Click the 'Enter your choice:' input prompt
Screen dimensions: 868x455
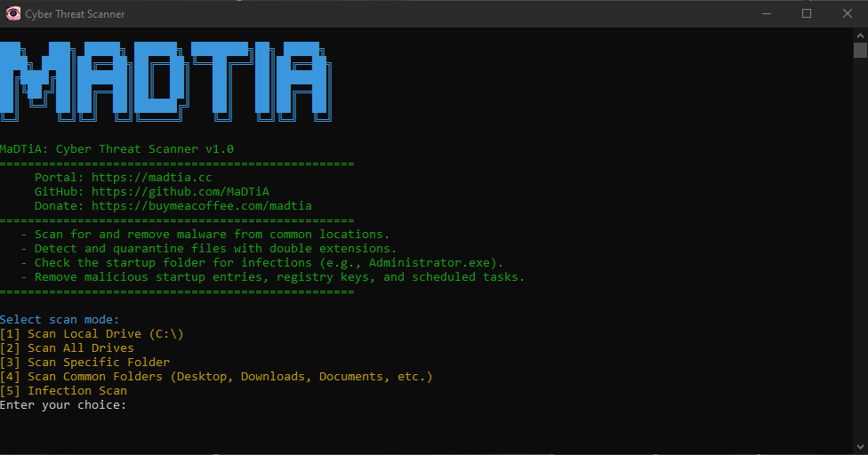pos(63,405)
